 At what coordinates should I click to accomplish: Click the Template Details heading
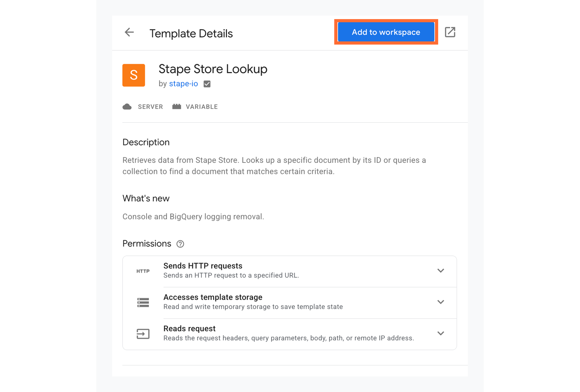[191, 33]
